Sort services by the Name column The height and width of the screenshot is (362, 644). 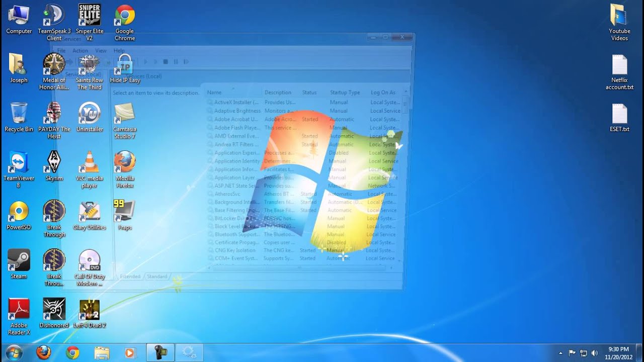point(233,93)
